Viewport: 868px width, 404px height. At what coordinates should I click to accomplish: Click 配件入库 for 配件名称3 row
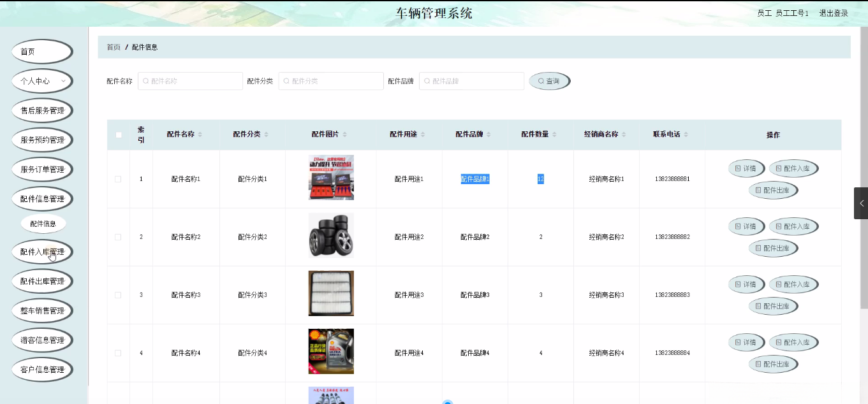pos(793,284)
